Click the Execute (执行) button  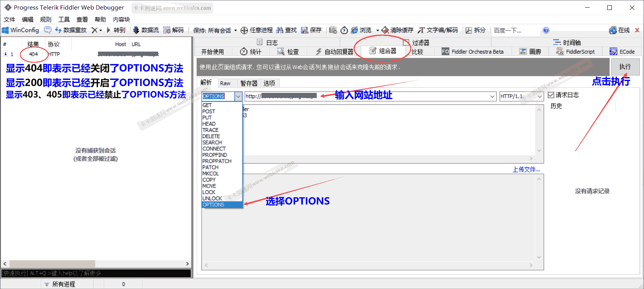click(625, 67)
